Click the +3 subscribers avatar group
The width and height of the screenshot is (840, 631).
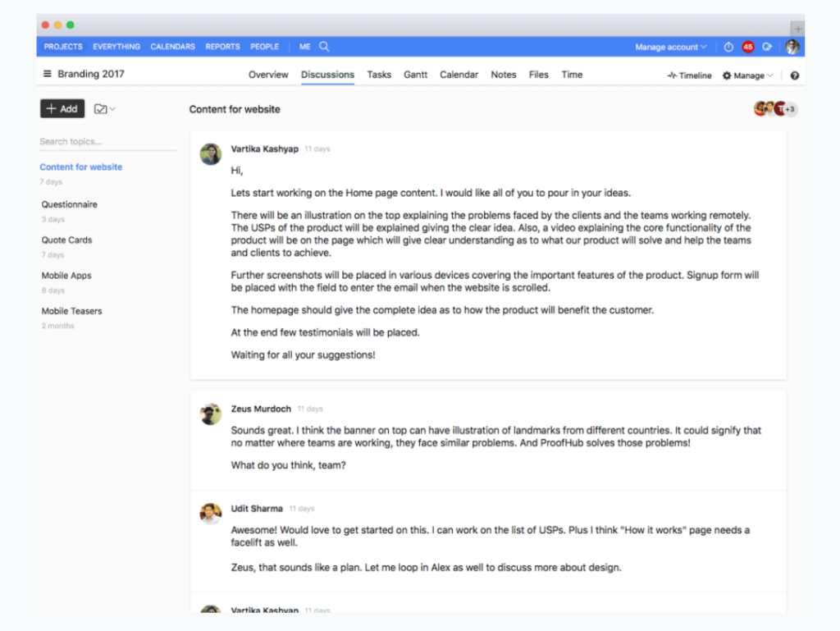tap(790, 109)
